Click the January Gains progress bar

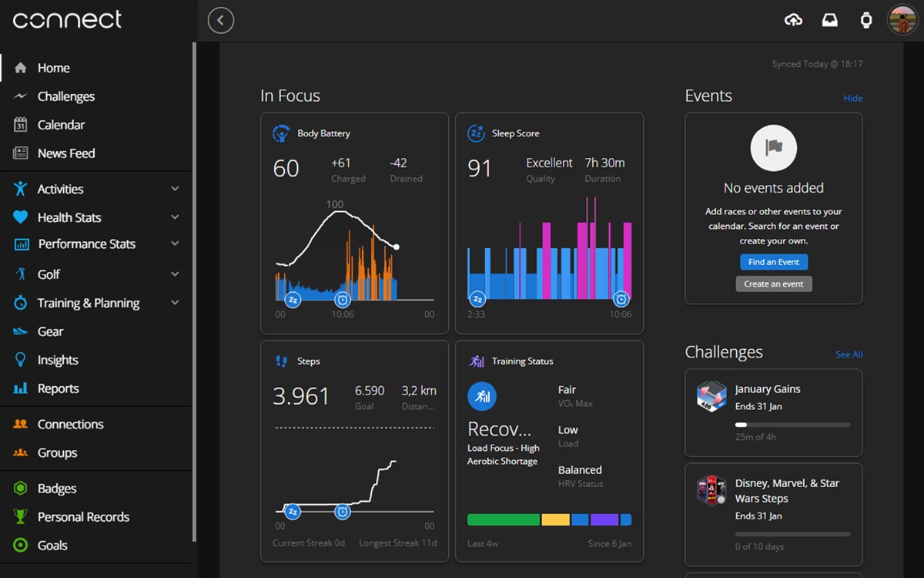(x=792, y=425)
